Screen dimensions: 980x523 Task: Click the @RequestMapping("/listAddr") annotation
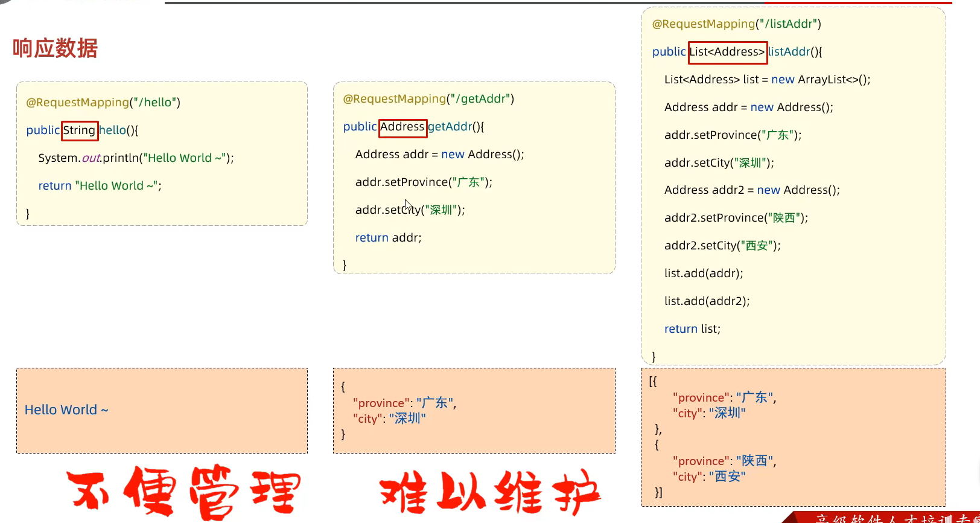(x=736, y=24)
